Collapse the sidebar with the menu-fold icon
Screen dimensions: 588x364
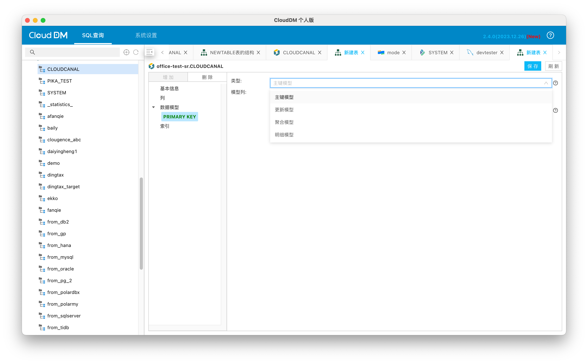tap(149, 52)
